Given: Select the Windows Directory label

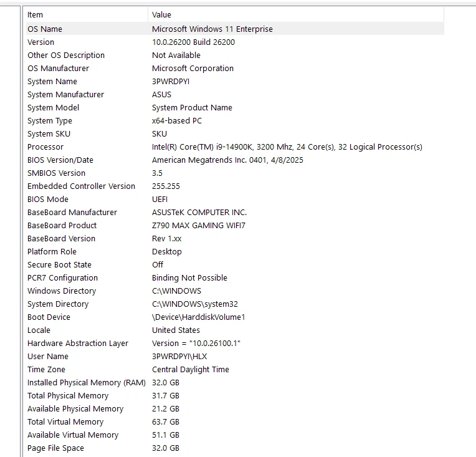Looking at the screenshot, I should pyautogui.click(x=62, y=291).
